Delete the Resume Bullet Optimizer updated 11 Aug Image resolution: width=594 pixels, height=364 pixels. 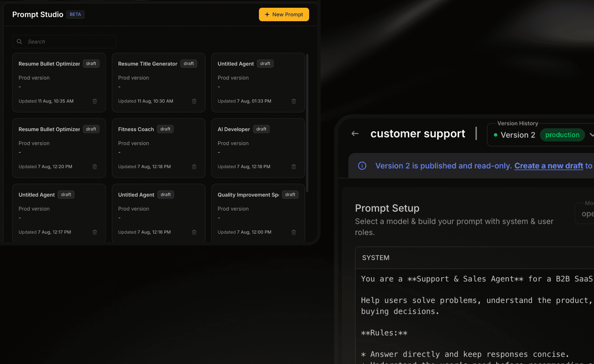pyautogui.click(x=95, y=101)
